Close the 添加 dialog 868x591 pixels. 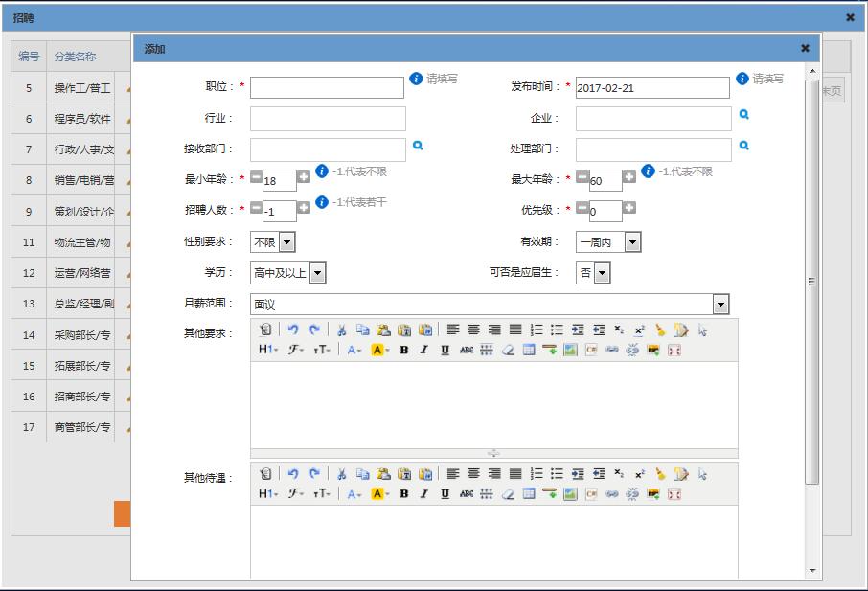(x=805, y=48)
